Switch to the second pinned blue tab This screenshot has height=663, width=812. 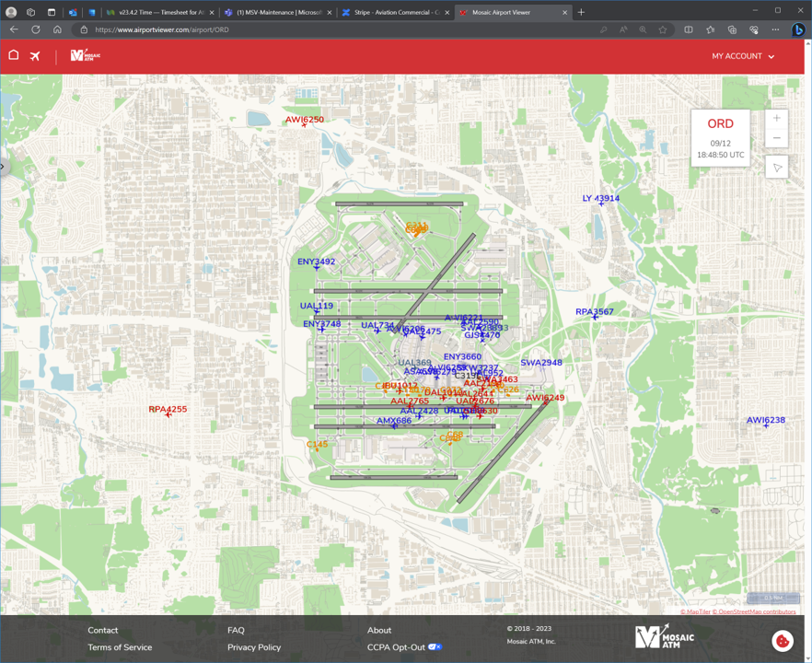pos(92,12)
